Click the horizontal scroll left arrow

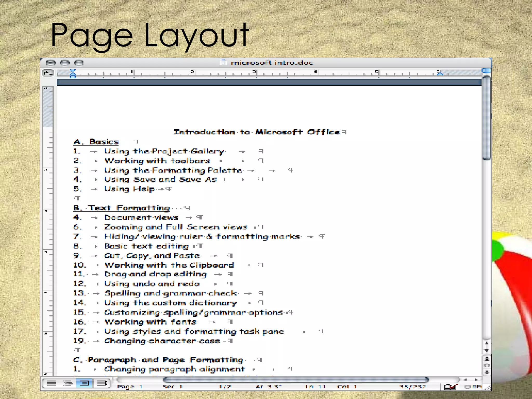pos(465,380)
